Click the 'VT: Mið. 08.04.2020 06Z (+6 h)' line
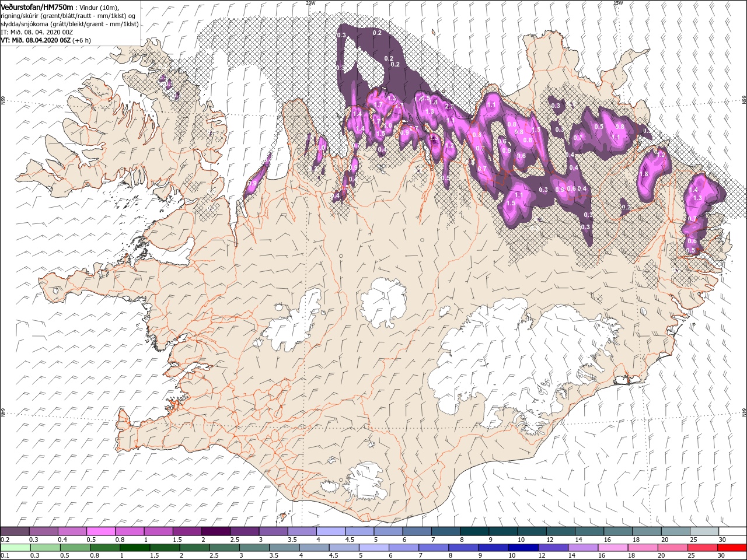747x560 pixels. pyautogui.click(x=46, y=40)
